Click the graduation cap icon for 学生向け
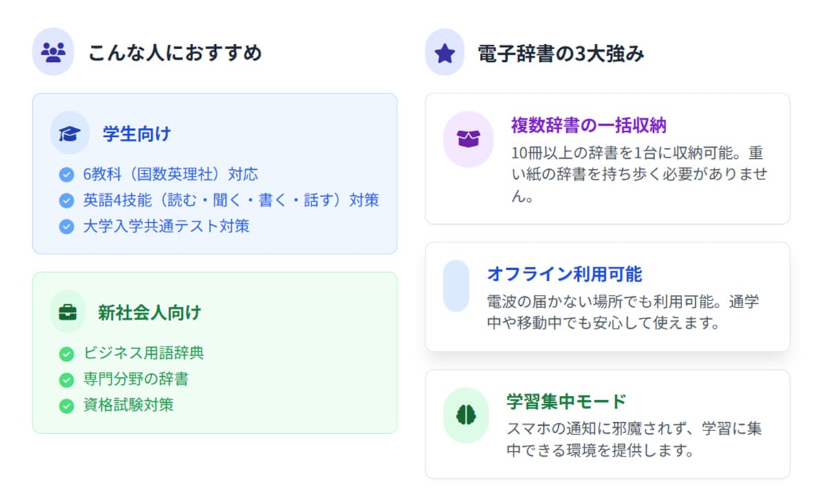Screen dimensions: 825x504 tap(69, 133)
